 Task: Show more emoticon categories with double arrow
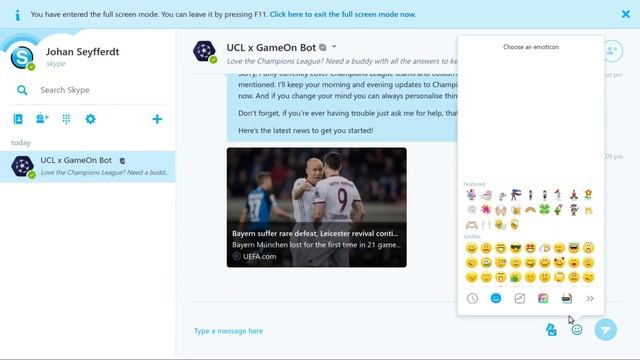(590, 299)
